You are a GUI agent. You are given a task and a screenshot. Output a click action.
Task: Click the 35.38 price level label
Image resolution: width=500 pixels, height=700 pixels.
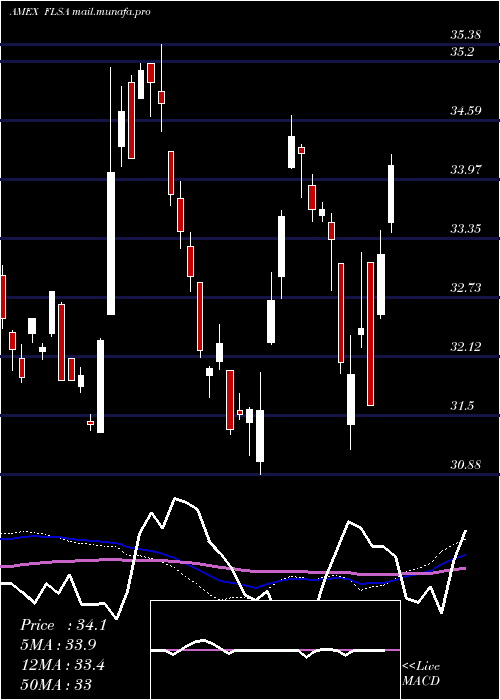[465, 34]
